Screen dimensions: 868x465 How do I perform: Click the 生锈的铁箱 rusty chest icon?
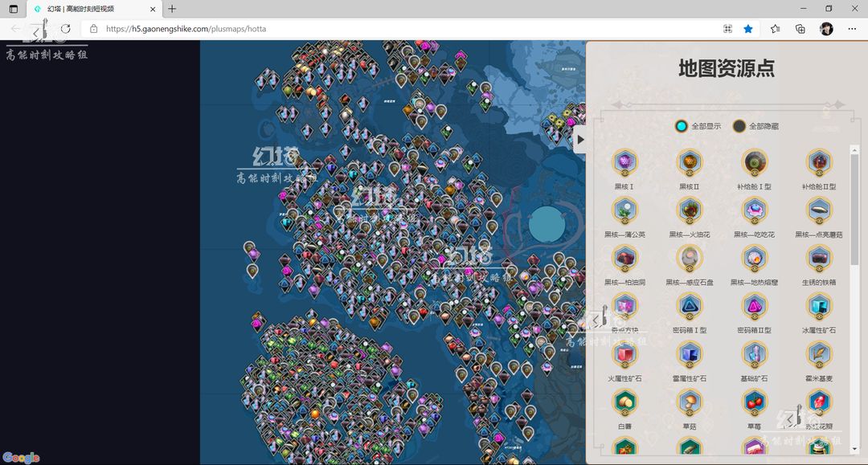819,259
